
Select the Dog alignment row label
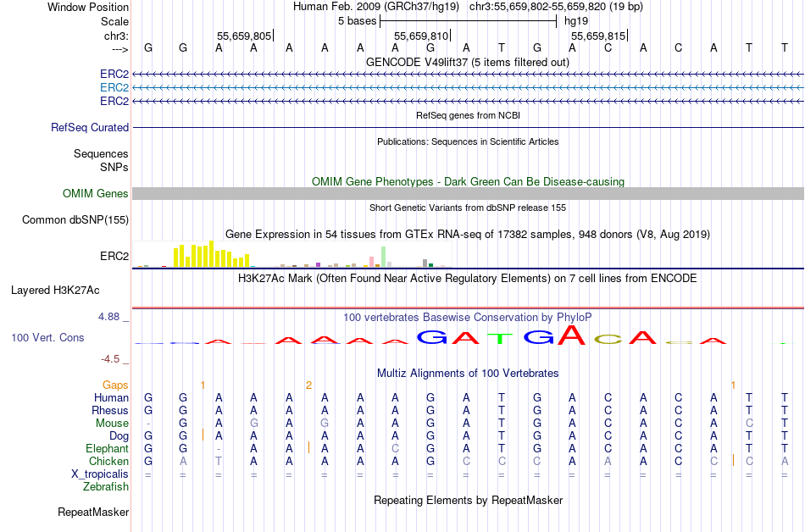coord(119,436)
